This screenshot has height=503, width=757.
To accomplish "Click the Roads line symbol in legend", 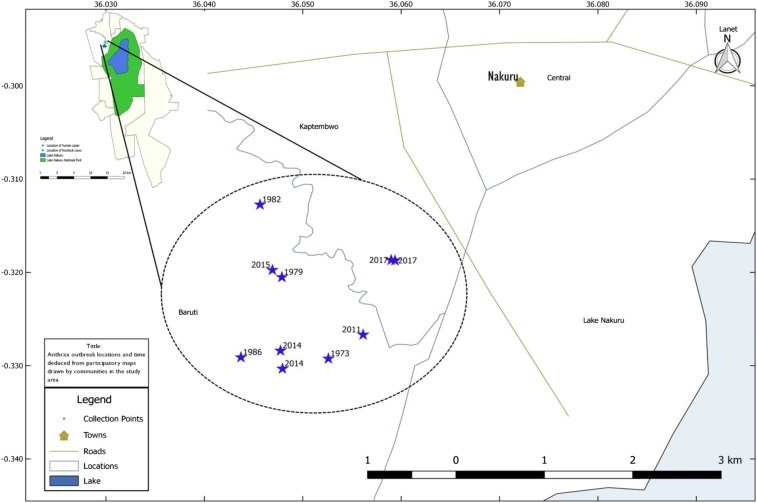I will click(x=65, y=451).
